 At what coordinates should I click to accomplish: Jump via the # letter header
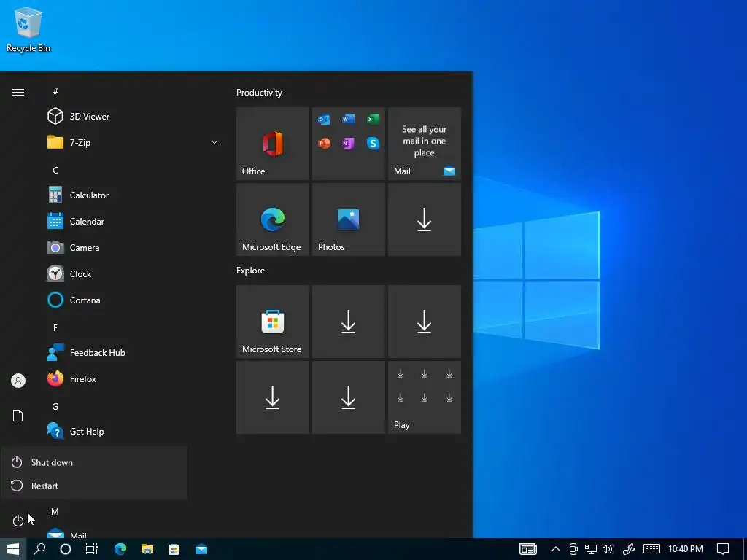pyautogui.click(x=55, y=91)
